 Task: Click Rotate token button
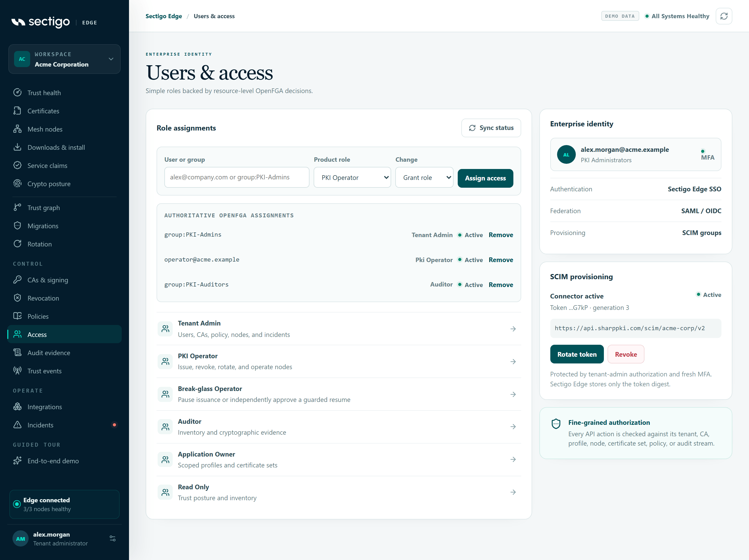tap(577, 354)
